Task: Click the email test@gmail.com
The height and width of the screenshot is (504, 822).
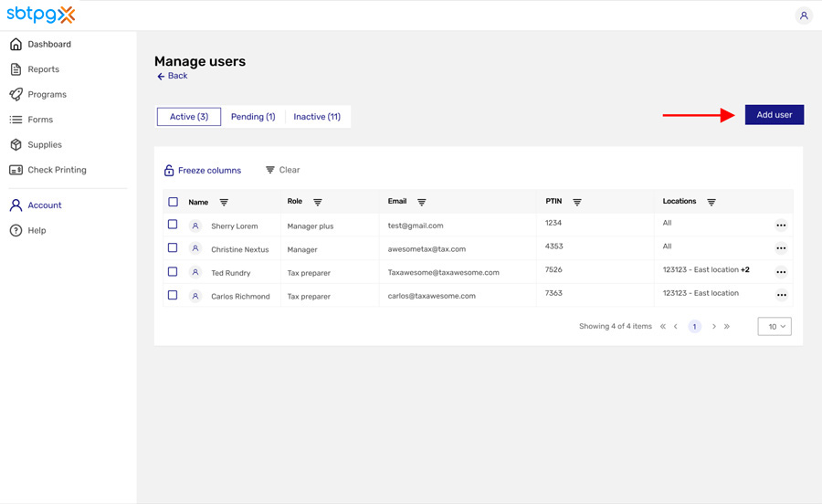Action: 416,226
